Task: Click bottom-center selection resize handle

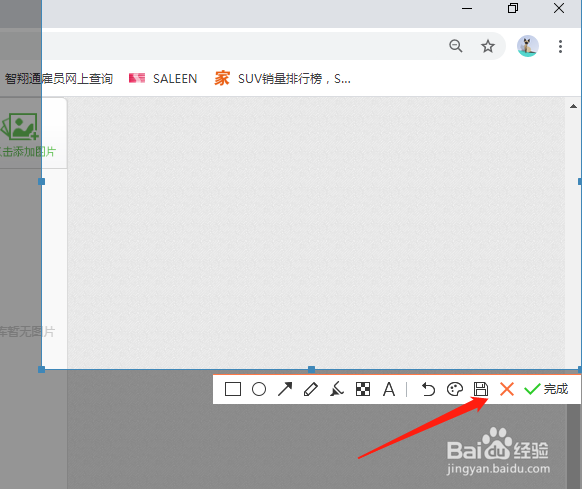Action: click(311, 369)
